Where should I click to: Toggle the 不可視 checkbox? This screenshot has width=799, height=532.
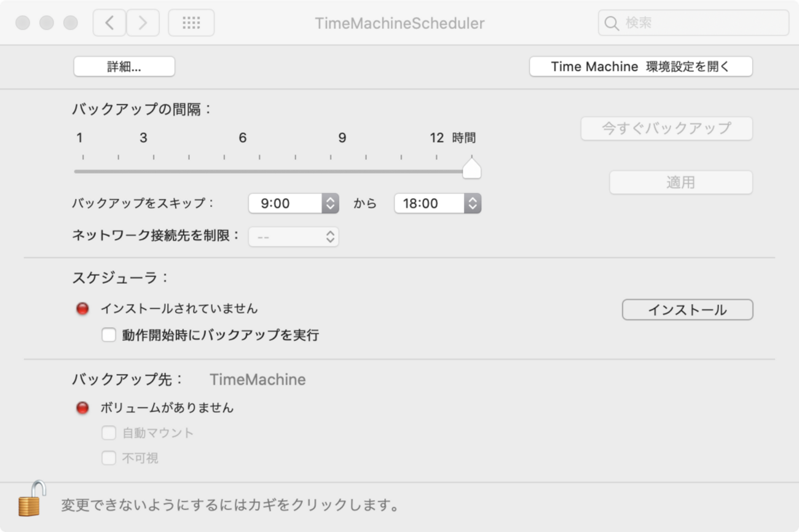click(109, 458)
